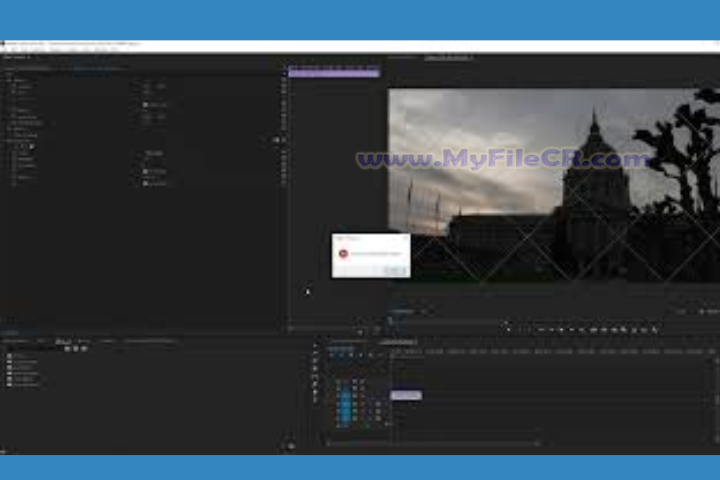
Task: Click OK in the error dialog
Action: [x=395, y=271]
